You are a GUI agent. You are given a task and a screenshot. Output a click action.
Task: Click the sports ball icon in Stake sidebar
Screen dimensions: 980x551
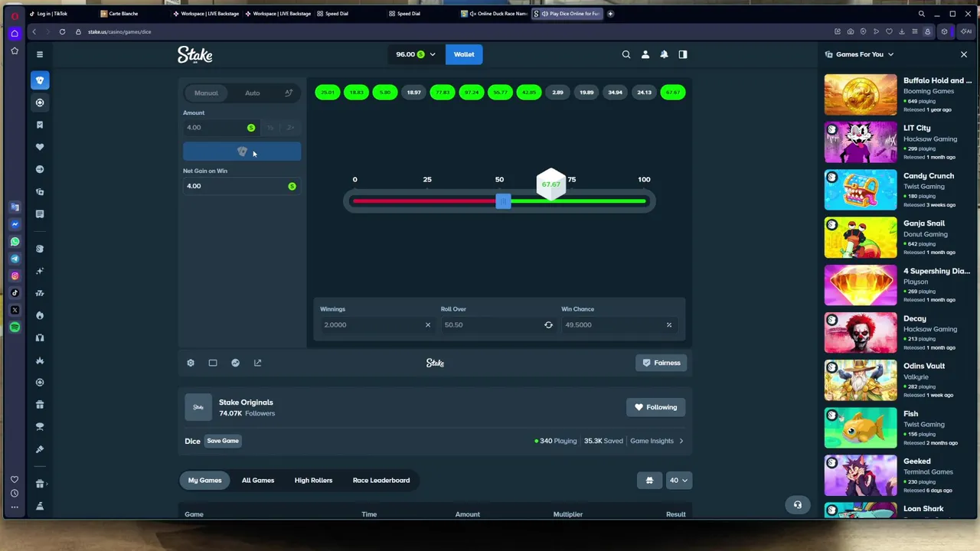[x=40, y=103]
